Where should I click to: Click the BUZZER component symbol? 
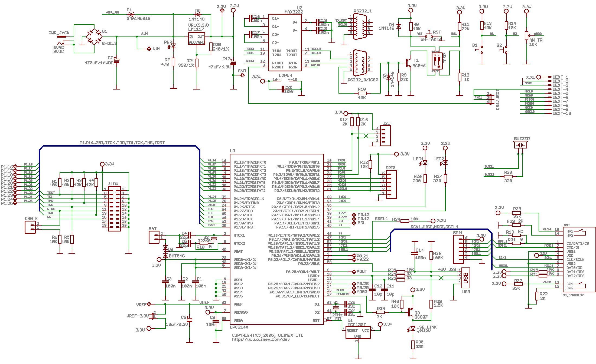click(x=520, y=145)
